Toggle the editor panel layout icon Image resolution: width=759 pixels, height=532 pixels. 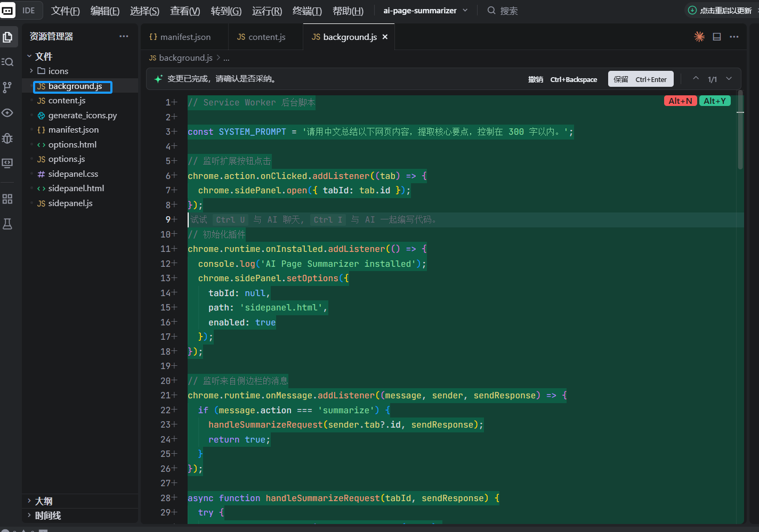(717, 37)
